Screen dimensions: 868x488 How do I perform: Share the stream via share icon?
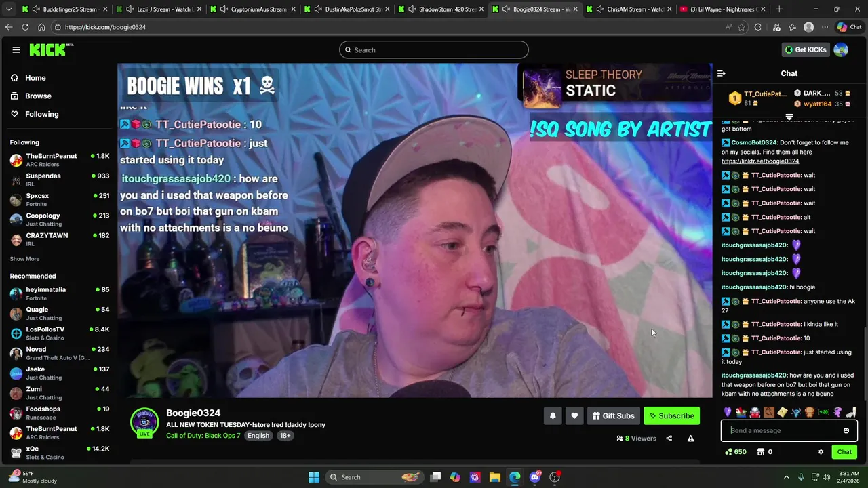tap(669, 439)
